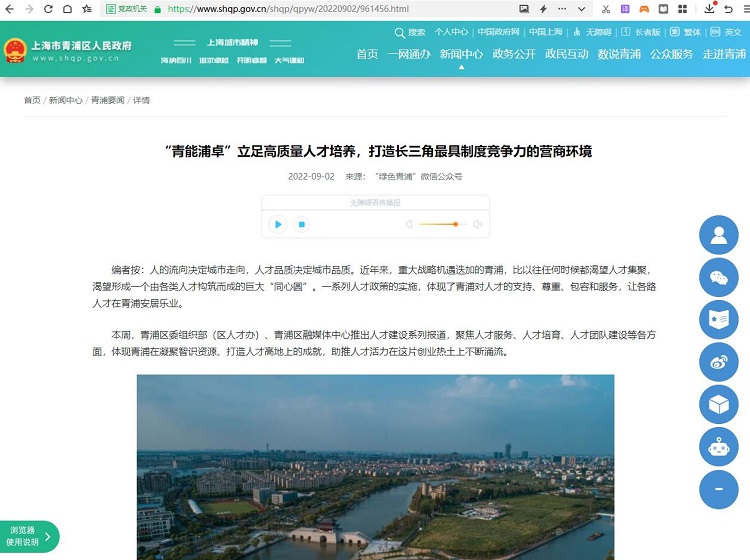Open the WeChat icon in floating sidebar

[x=718, y=278]
